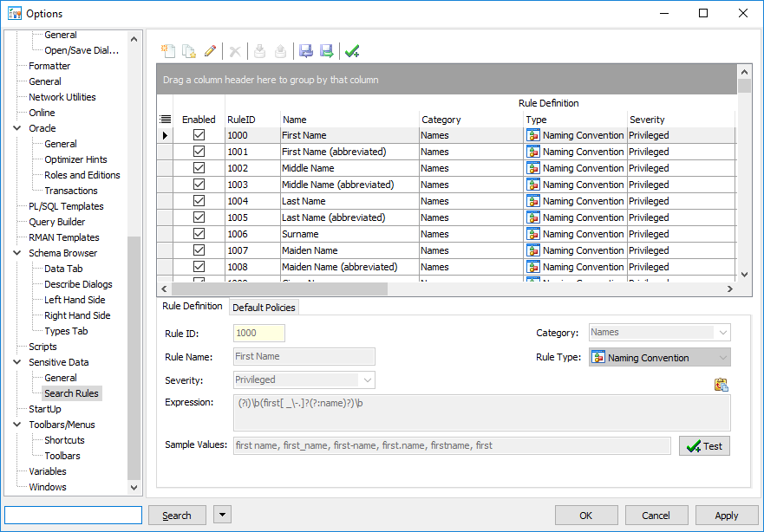Open the Category dropdown
Image resolution: width=764 pixels, height=532 pixels.
(722, 333)
